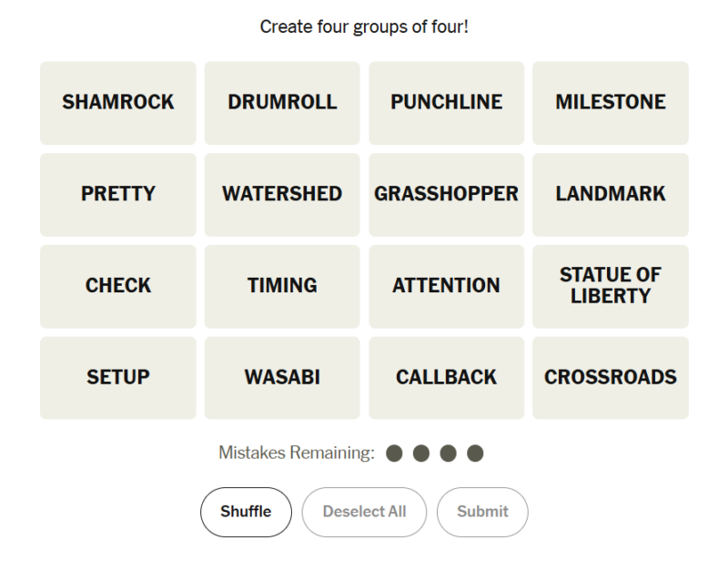The image size is (728, 561).
Task: Click the first Mistakes Remaining dot
Action: pyautogui.click(x=394, y=453)
